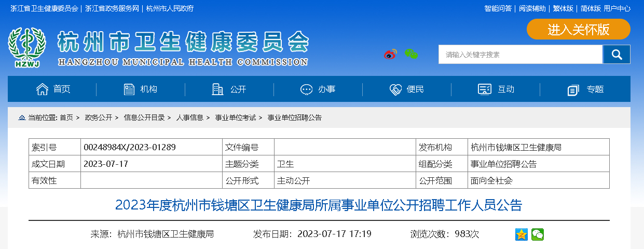Click the yellow star favorite share icon
Screen dimensions: 644x249
click(x=521, y=234)
